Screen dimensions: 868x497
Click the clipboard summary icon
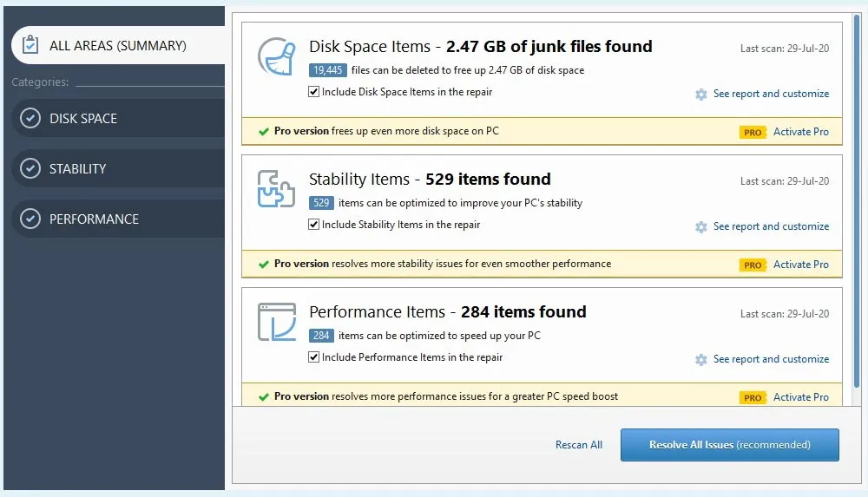point(30,45)
